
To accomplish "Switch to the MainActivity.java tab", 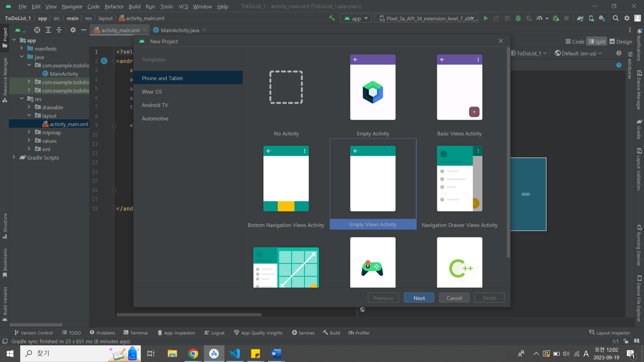I will pos(179,30).
